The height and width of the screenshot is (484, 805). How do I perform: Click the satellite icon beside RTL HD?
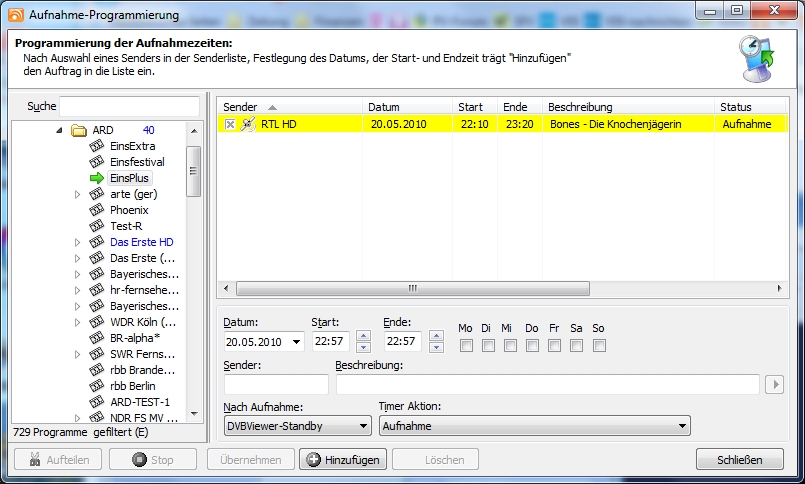pos(248,124)
